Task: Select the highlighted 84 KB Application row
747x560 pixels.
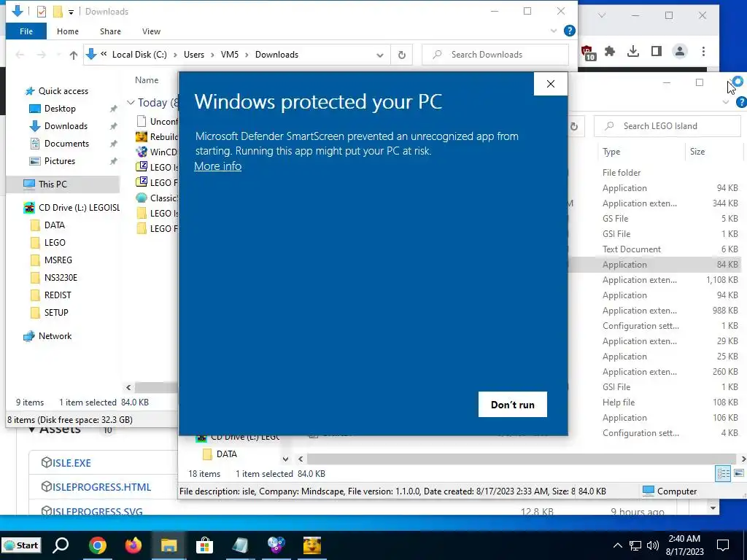Action: tap(655, 265)
